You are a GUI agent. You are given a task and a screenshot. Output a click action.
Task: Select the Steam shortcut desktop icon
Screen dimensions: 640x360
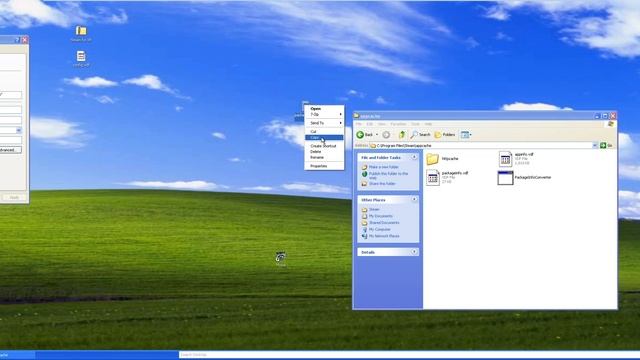click(x=280, y=257)
